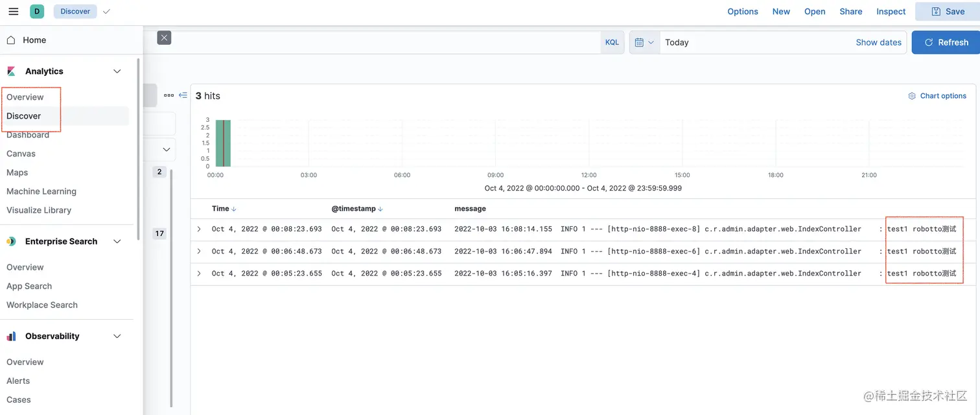
Task: Click the sidebar dropdown chevron below field search
Action: [166, 149]
